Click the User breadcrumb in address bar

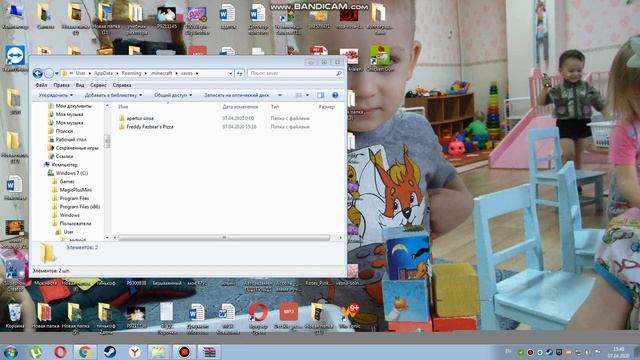point(80,73)
